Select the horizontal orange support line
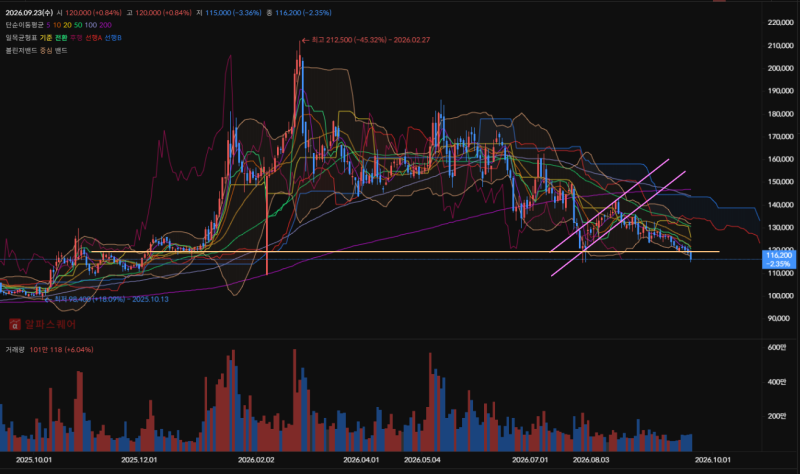 pos(405,252)
